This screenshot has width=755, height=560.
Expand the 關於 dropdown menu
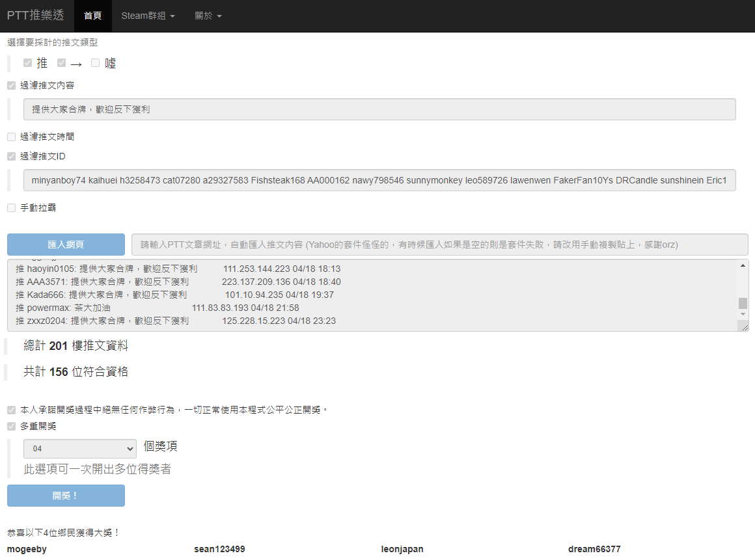tap(208, 16)
